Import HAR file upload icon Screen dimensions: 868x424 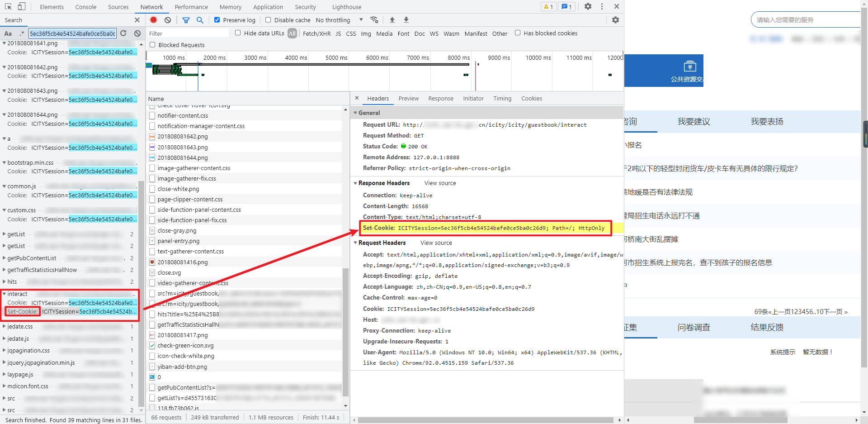392,20
